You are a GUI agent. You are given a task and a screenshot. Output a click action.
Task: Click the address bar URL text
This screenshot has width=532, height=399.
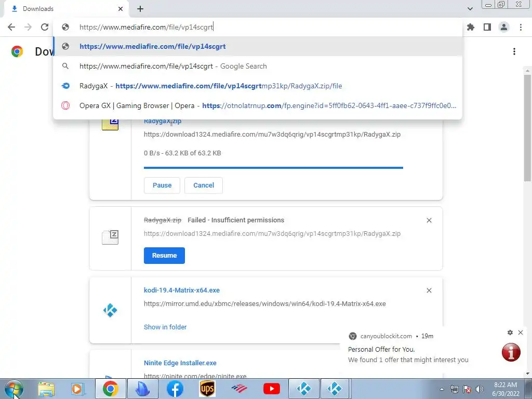click(x=146, y=27)
